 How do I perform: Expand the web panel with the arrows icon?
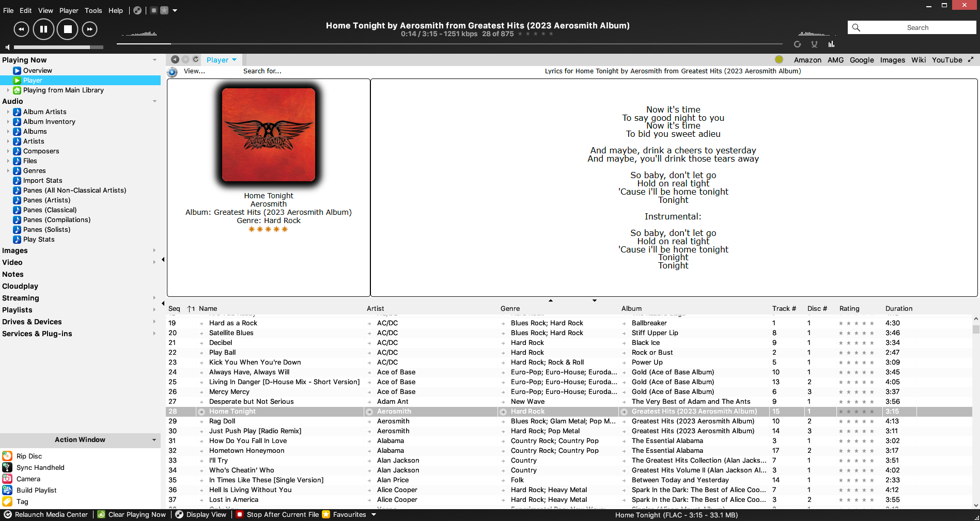point(971,60)
